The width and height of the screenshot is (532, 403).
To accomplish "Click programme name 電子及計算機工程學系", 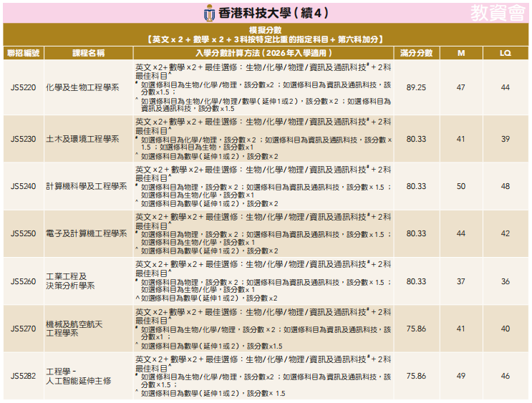I will 87,233.
